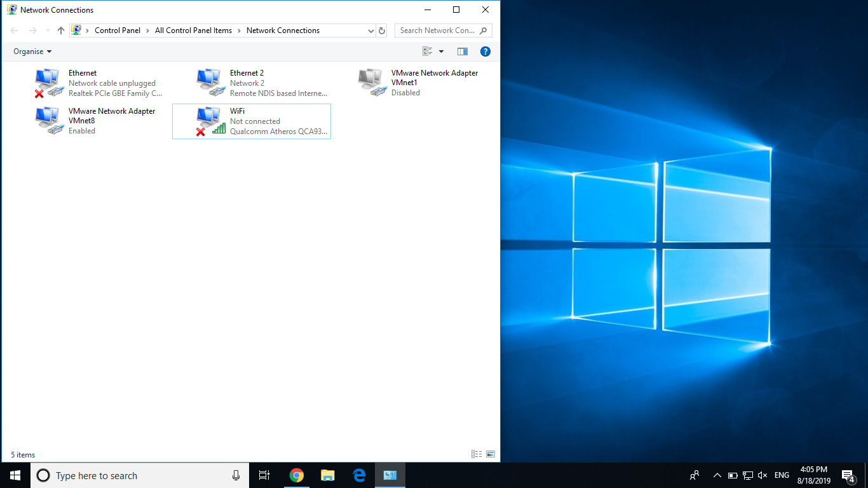Select the Ethernet adapter icon
868x488 pixels.
(x=50, y=83)
